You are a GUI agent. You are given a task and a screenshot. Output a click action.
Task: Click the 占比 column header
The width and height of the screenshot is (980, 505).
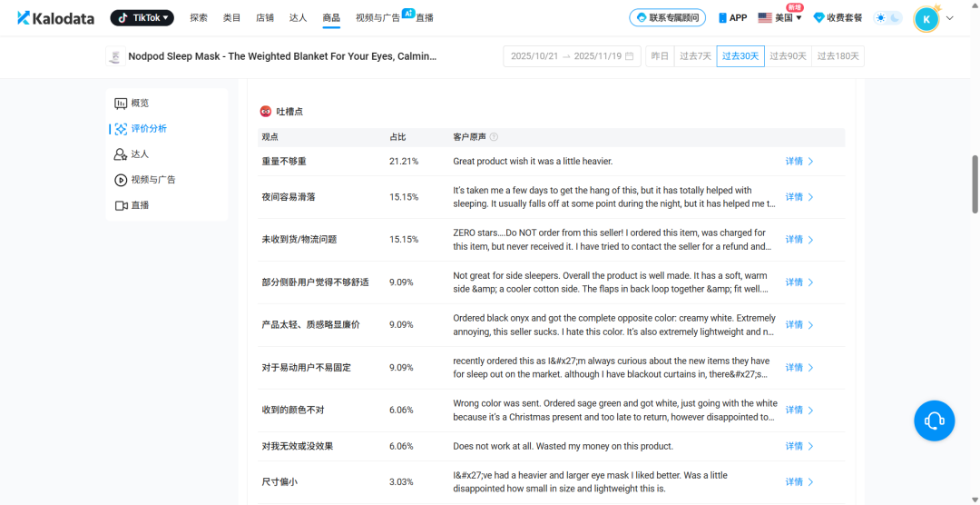(397, 137)
